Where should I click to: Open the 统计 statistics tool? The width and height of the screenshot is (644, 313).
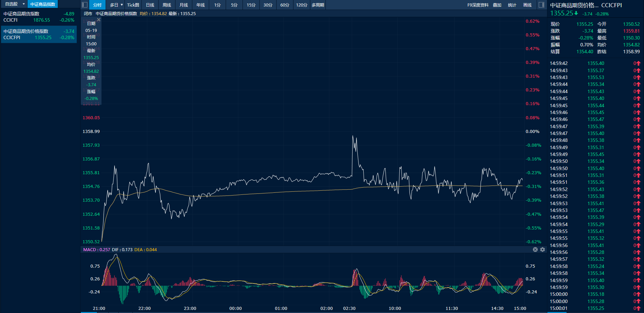[x=512, y=5]
